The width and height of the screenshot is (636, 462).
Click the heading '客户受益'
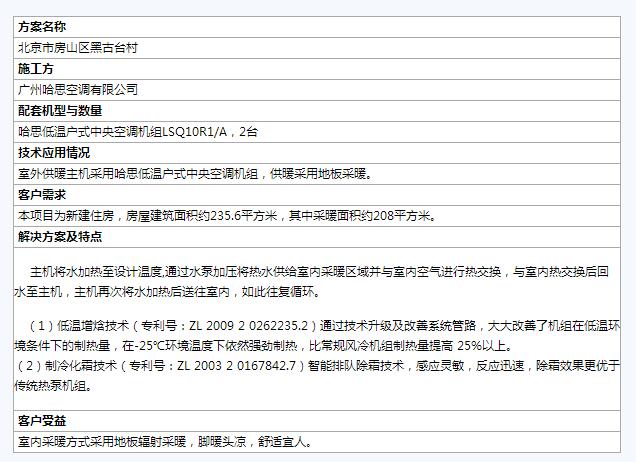[42, 421]
